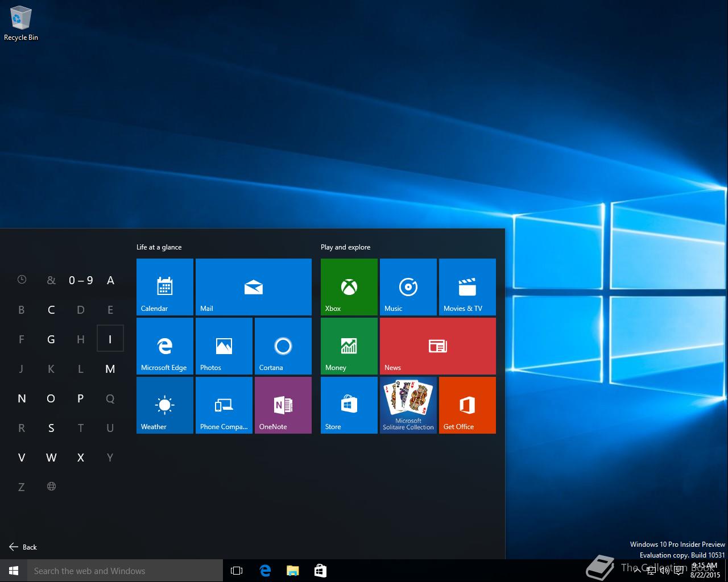Jump to apps starting with C
728x582 pixels.
(51, 309)
